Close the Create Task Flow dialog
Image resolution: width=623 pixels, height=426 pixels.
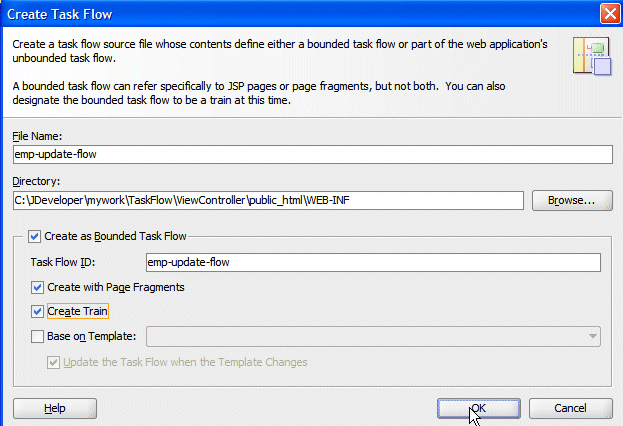(610, 14)
